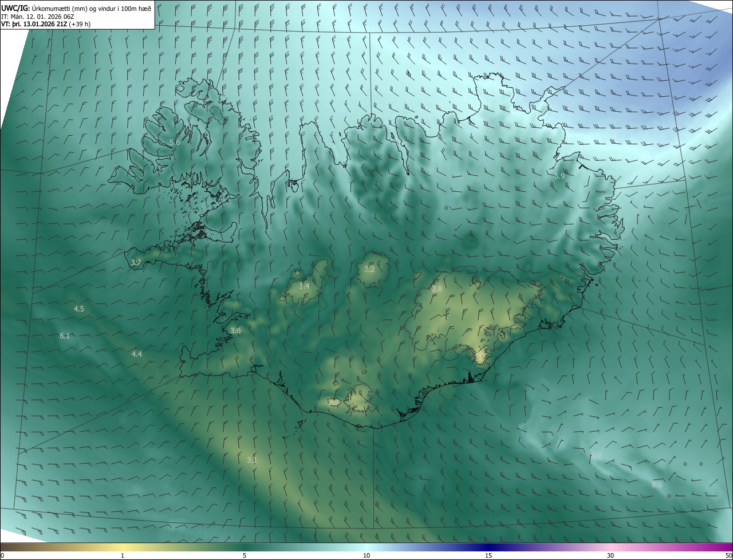Click the 30 tick on color scale
733x560 pixels.
[x=610, y=555]
